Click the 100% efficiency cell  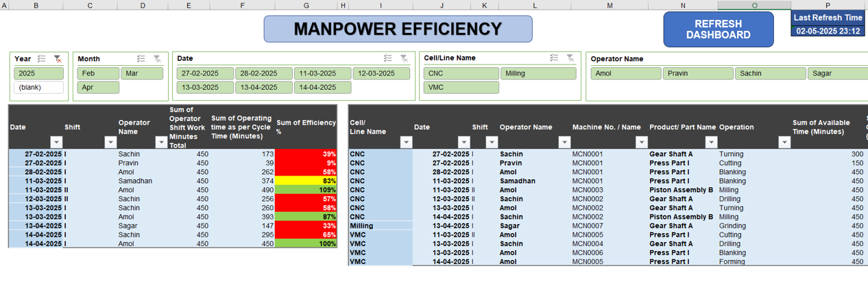pyautogui.click(x=306, y=243)
